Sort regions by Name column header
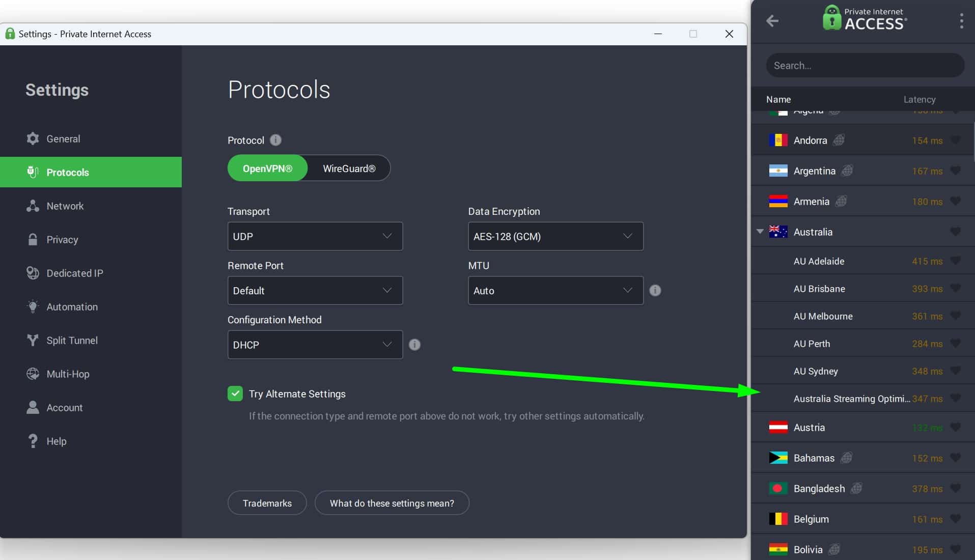Viewport: 975px width, 560px height. (x=778, y=99)
